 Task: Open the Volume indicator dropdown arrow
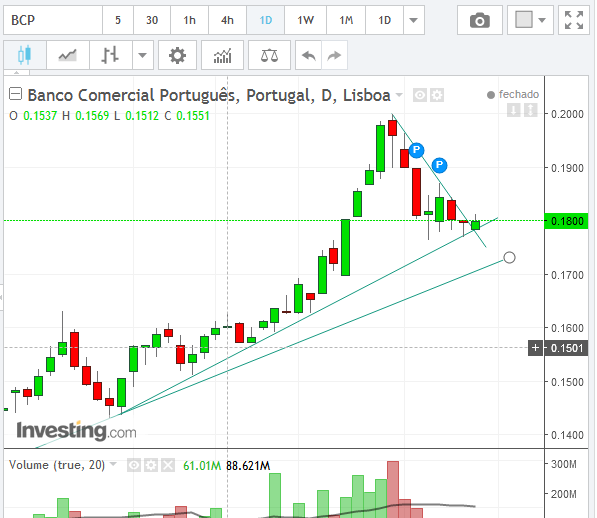tap(113, 464)
